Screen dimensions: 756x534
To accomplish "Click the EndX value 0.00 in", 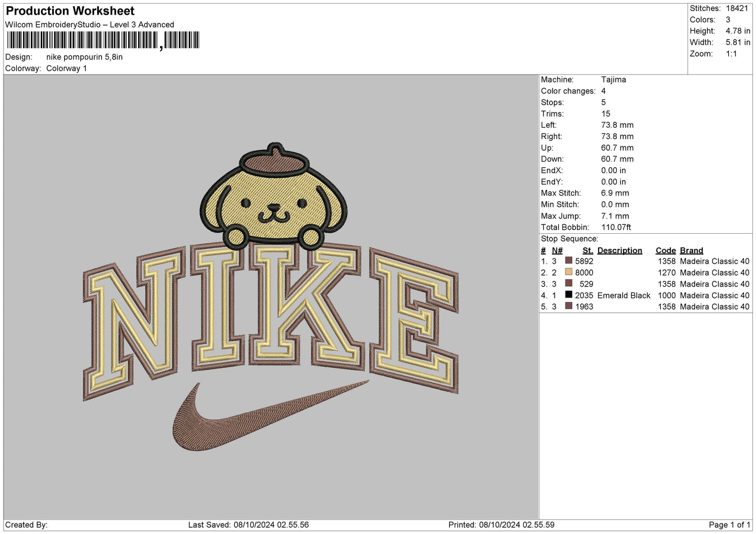I will click(x=614, y=171).
